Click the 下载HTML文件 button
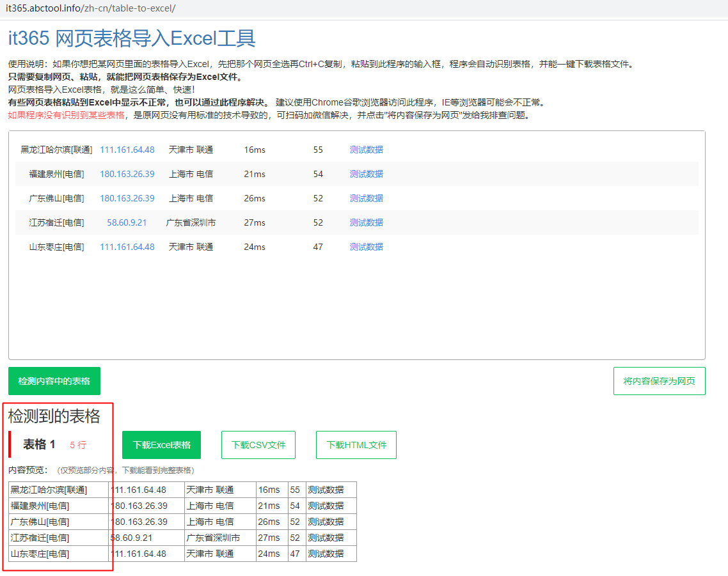The width and height of the screenshot is (728, 576). [x=356, y=444]
